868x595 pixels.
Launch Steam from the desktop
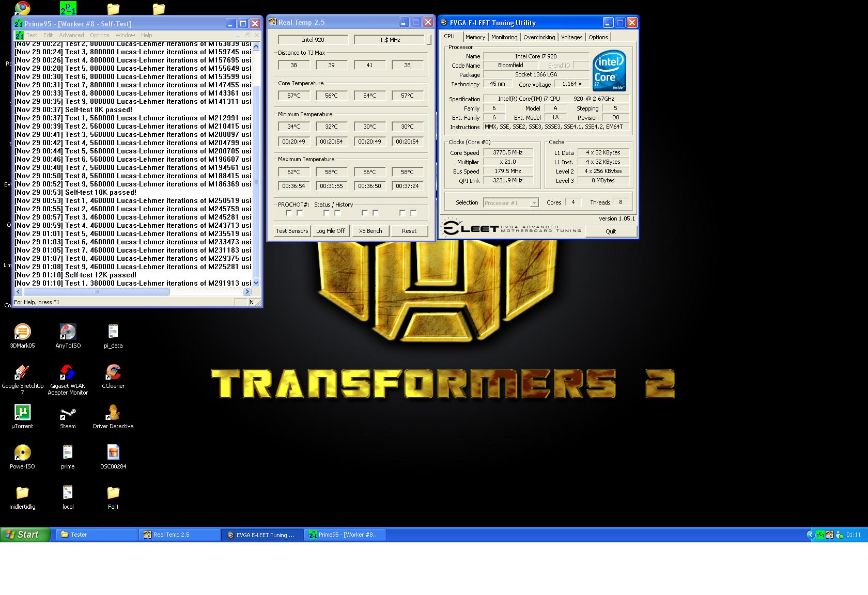68,416
